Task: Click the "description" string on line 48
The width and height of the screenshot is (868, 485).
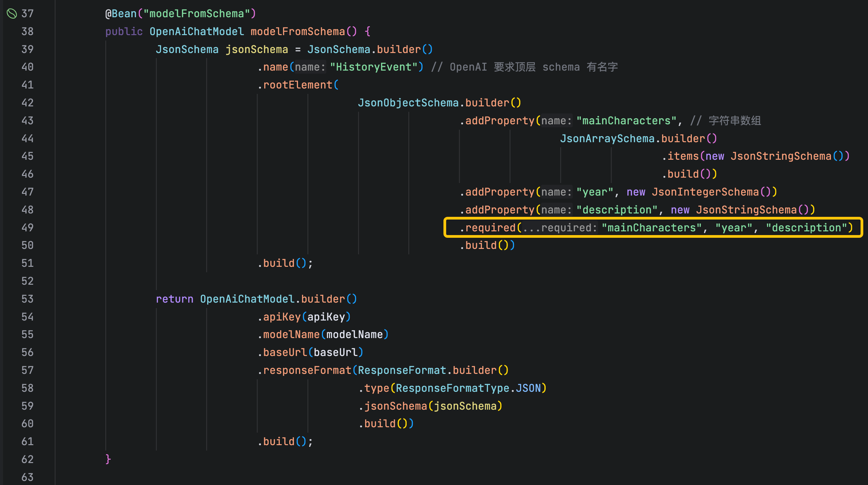Action: click(x=617, y=210)
